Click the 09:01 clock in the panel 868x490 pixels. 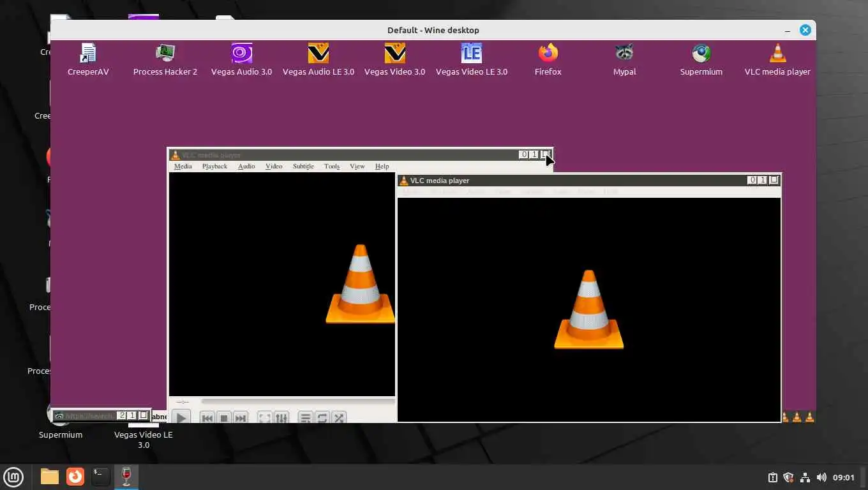[844, 477]
